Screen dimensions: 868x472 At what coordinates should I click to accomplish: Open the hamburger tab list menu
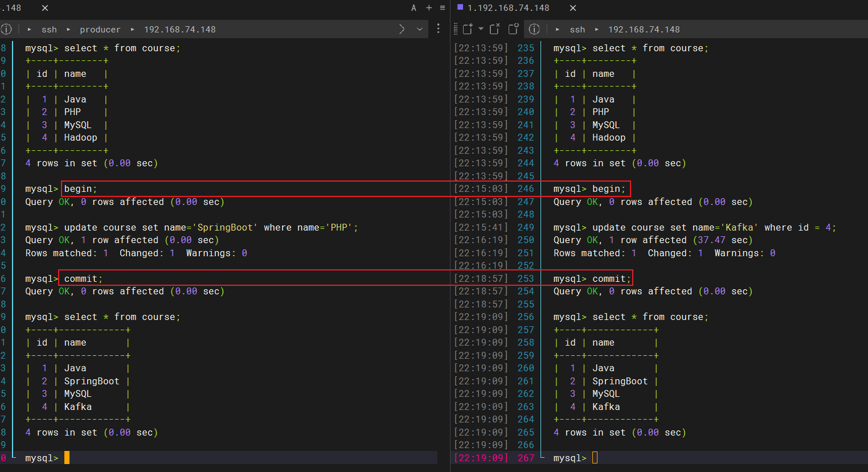tap(443, 8)
